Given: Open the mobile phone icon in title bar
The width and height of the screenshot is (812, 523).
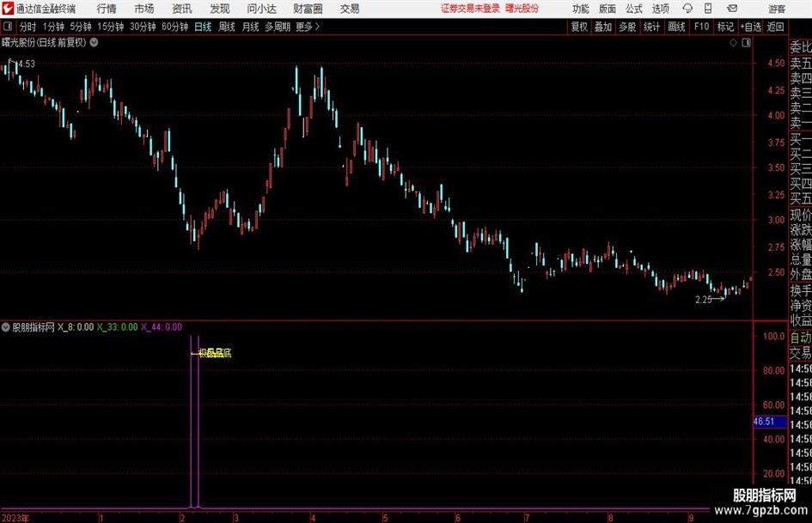Looking at the screenshot, I should click(x=708, y=9).
